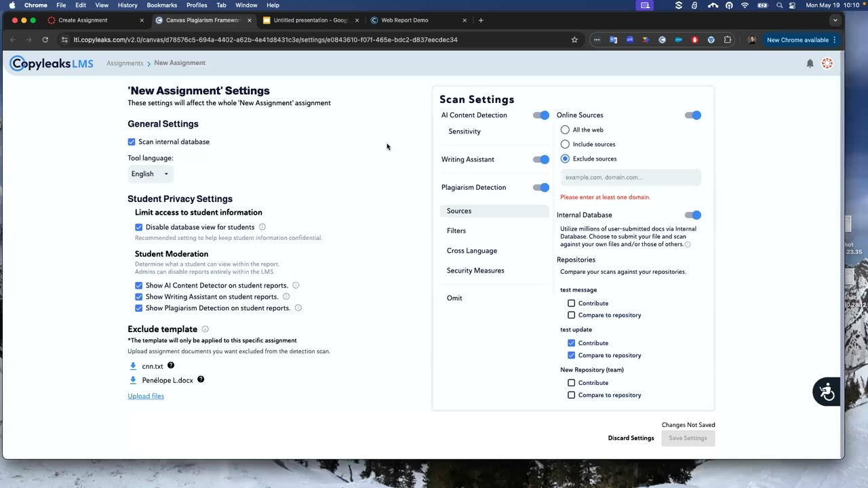Check Compare to repository under New Repository (team)
Image resolution: width=868 pixels, height=488 pixels.
click(x=571, y=394)
